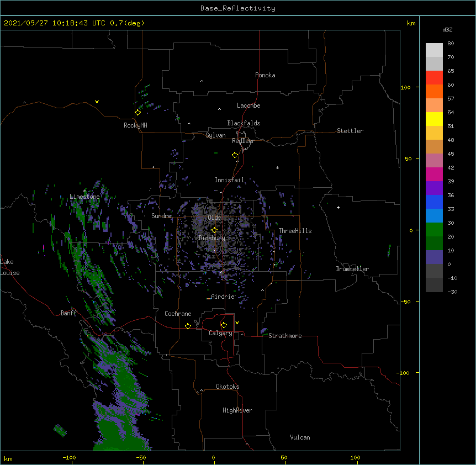Click the Limestone label

(x=84, y=197)
